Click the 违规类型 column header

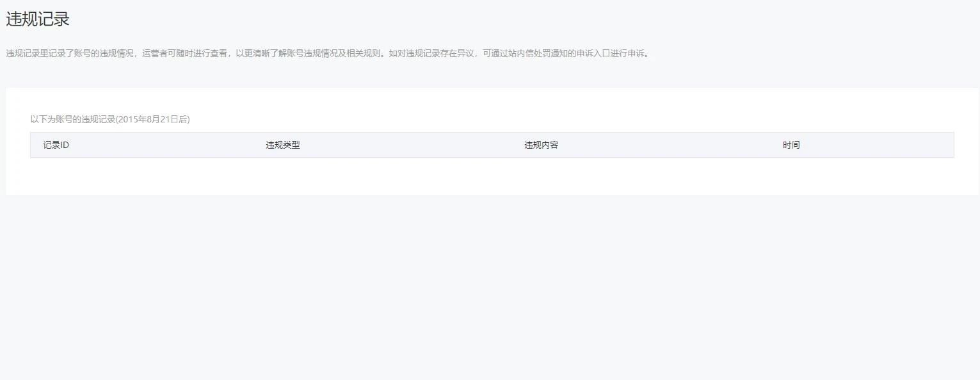[x=283, y=145]
